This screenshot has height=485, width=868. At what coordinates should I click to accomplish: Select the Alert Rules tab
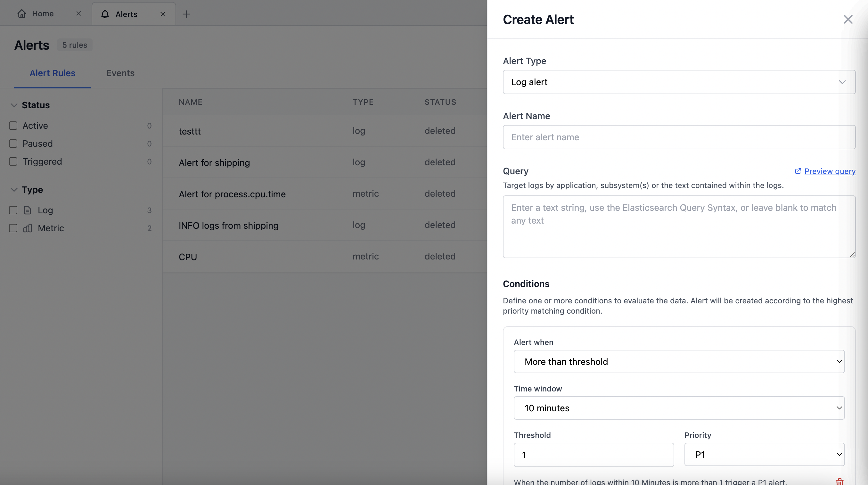click(52, 73)
